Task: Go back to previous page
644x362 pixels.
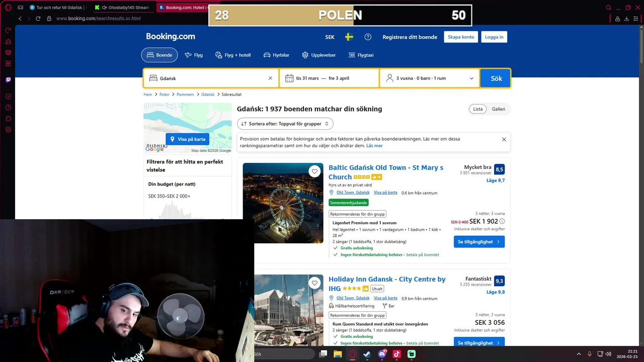Action: pyautogui.click(x=20, y=19)
